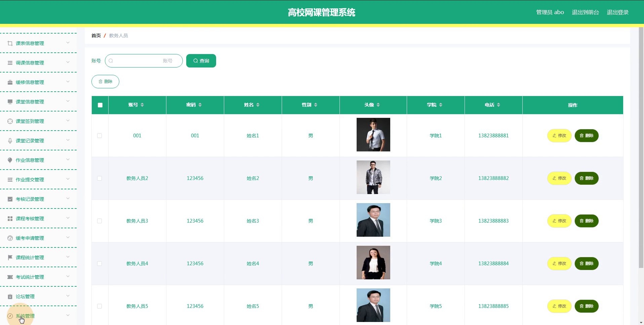Expand 考核记录管理 using its chevron
644x325 pixels.
point(68,198)
